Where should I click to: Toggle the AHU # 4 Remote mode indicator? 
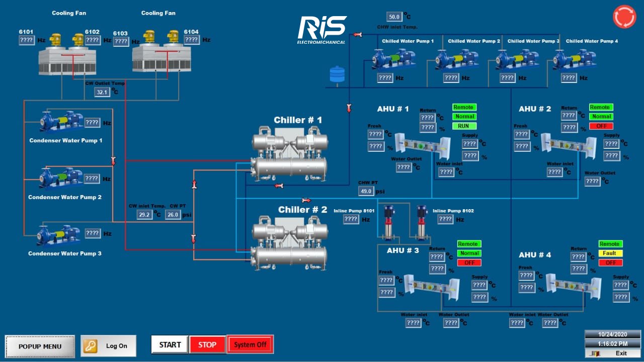[x=610, y=244]
